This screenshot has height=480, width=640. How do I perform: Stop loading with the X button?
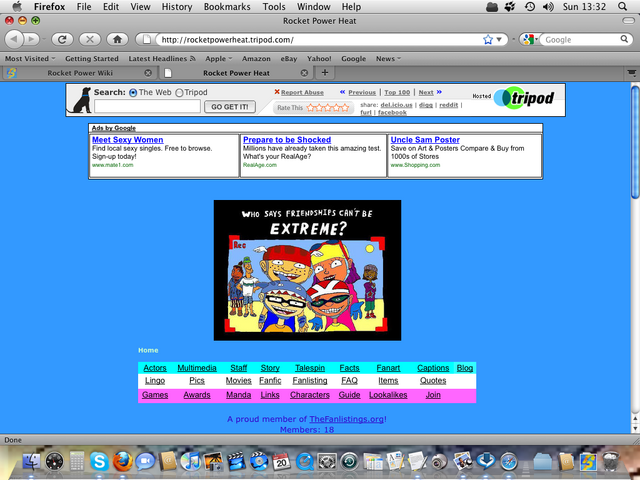point(90,39)
